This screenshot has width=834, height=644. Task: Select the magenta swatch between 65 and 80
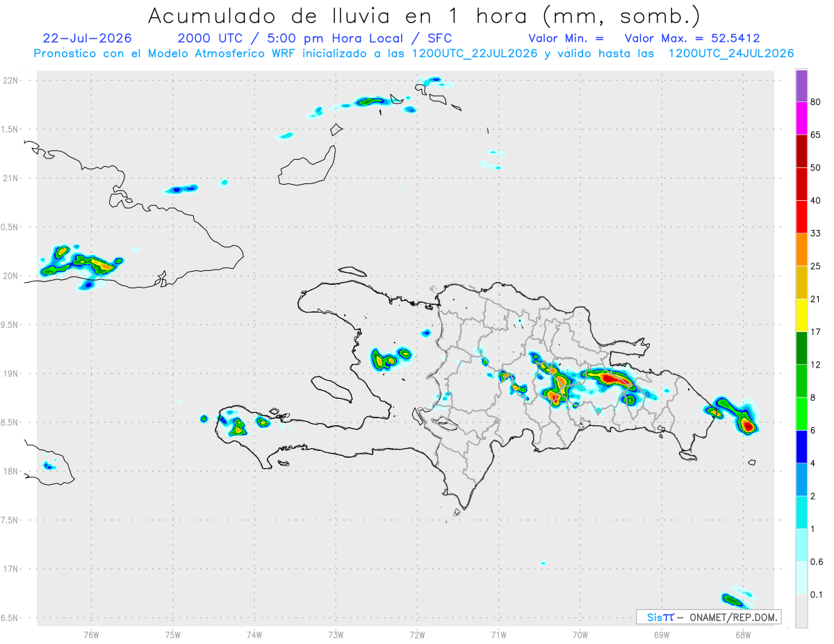801,118
